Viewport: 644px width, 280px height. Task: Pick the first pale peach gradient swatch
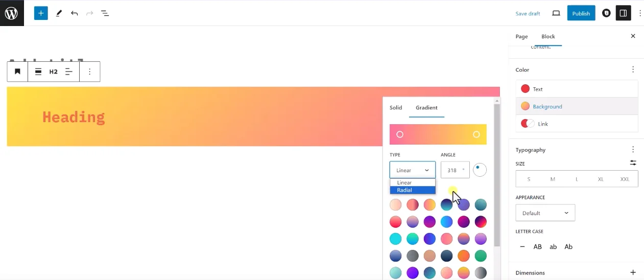[x=395, y=205]
